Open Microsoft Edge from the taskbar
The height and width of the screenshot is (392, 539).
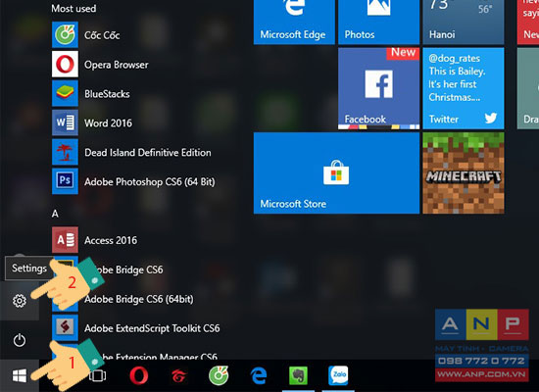pyautogui.click(x=259, y=375)
